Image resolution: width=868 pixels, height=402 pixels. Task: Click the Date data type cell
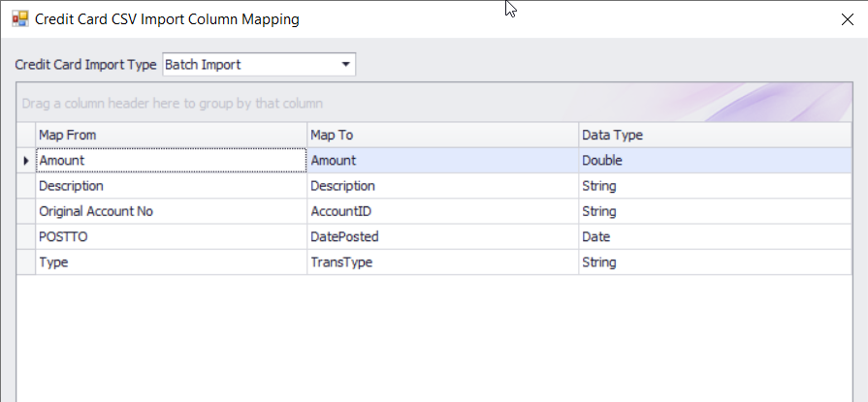pos(714,236)
